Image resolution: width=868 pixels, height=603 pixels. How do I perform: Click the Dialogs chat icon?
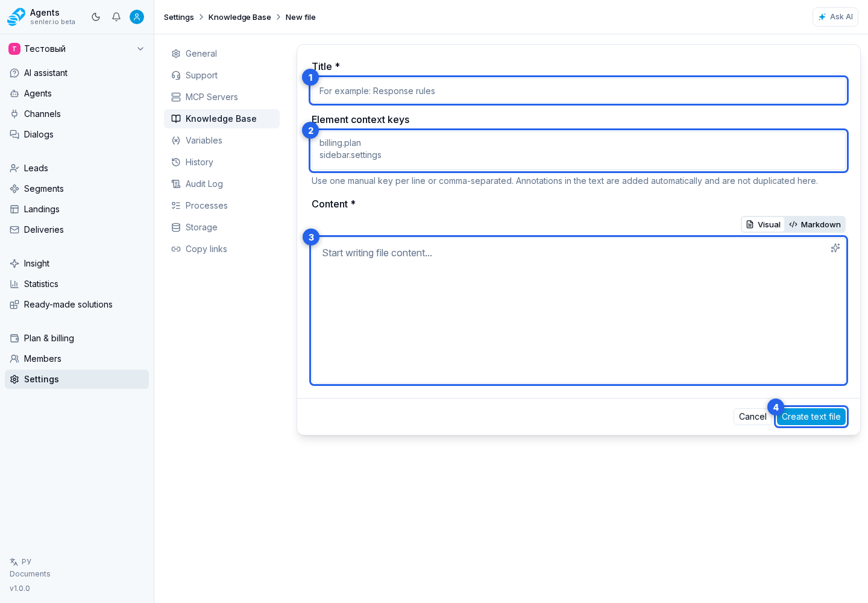pos(14,134)
